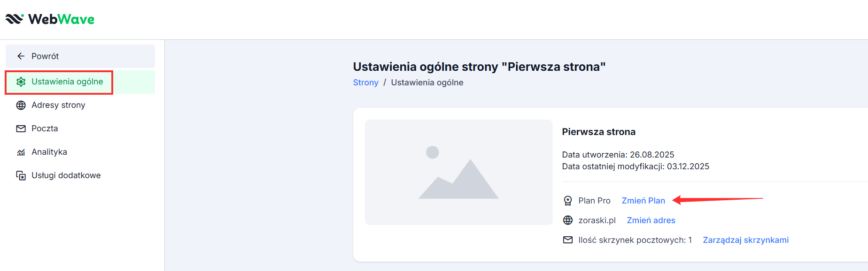Viewport: 868px width, 271px height.
Task: Open Usługi dodatkowe from the sidebar
Action: click(x=66, y=175)
